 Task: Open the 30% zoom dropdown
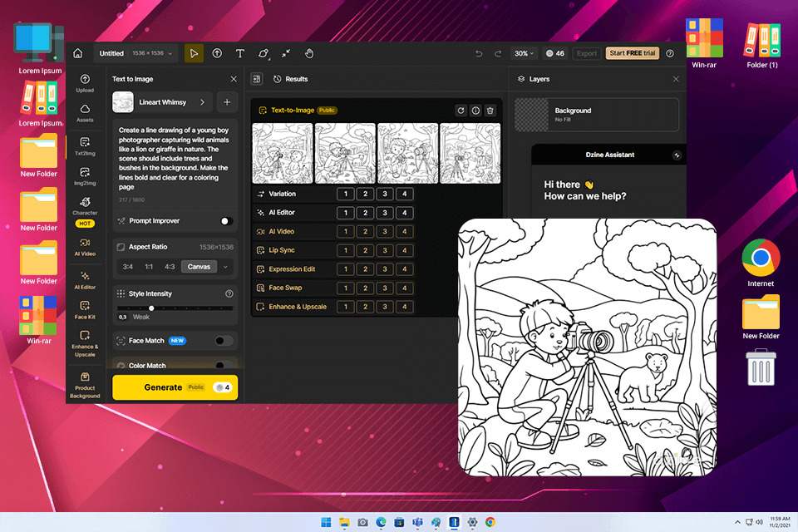coord(524,53)
